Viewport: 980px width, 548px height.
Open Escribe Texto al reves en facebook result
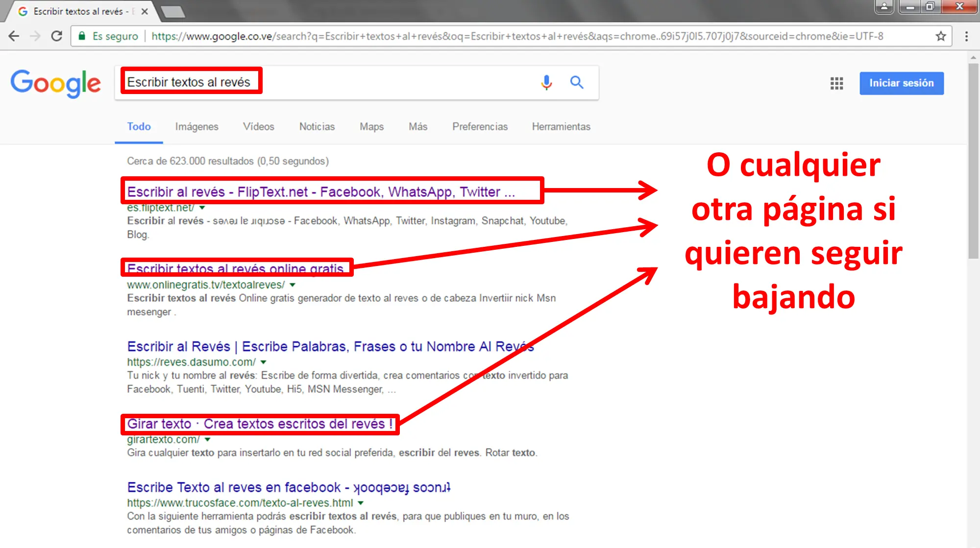289,487
